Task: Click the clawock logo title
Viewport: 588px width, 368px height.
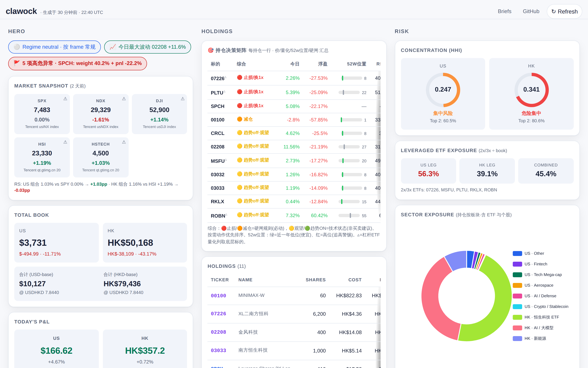Action: (21, 11)
